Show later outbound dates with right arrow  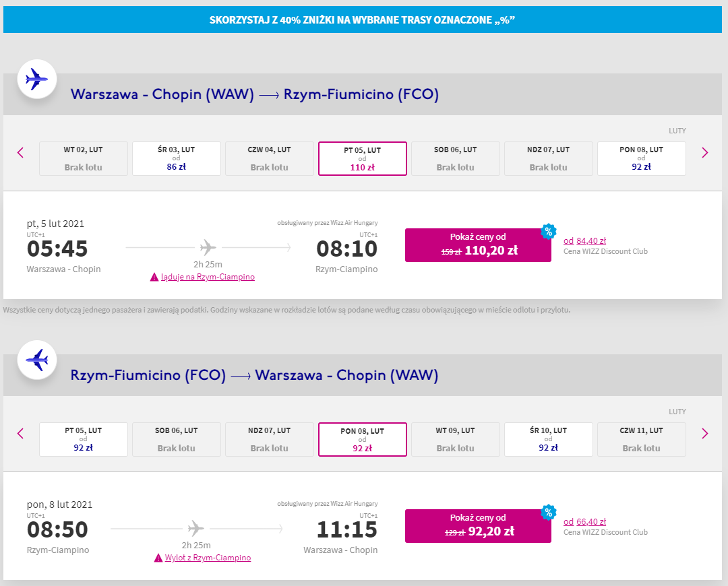(705, 153)
